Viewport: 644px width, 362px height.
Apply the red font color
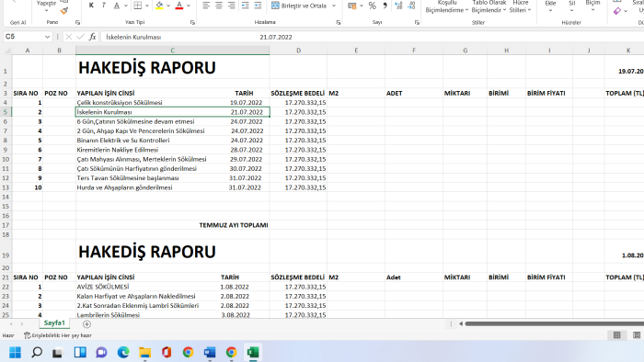point(179,6)
